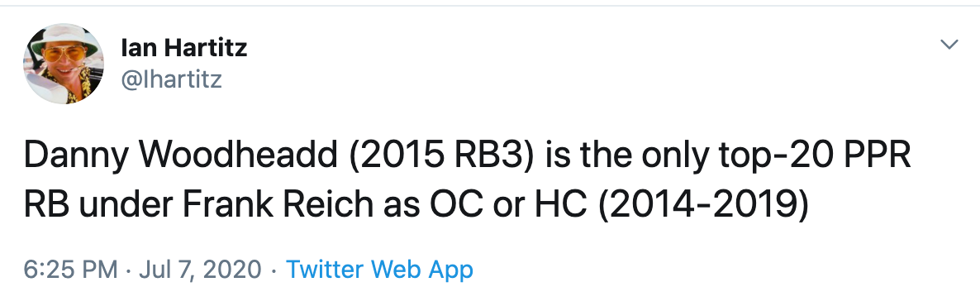
Task: Visit the Ian Hartitz display name link
Action: [x=183, y=48]
